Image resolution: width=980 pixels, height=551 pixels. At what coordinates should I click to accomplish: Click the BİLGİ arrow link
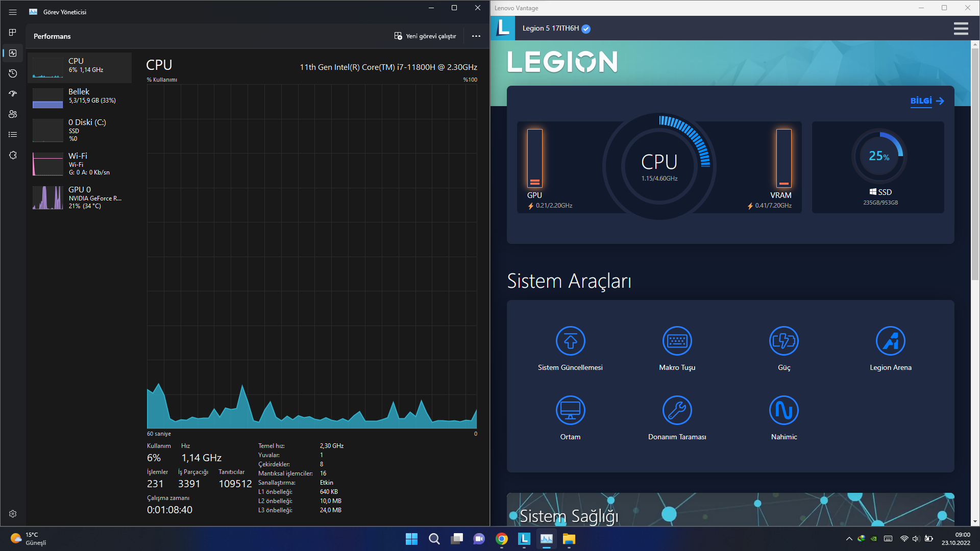(927, 101)
